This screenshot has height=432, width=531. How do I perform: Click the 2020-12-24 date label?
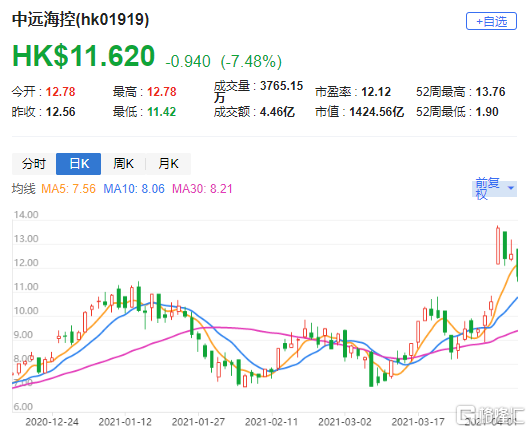(52, 422)
